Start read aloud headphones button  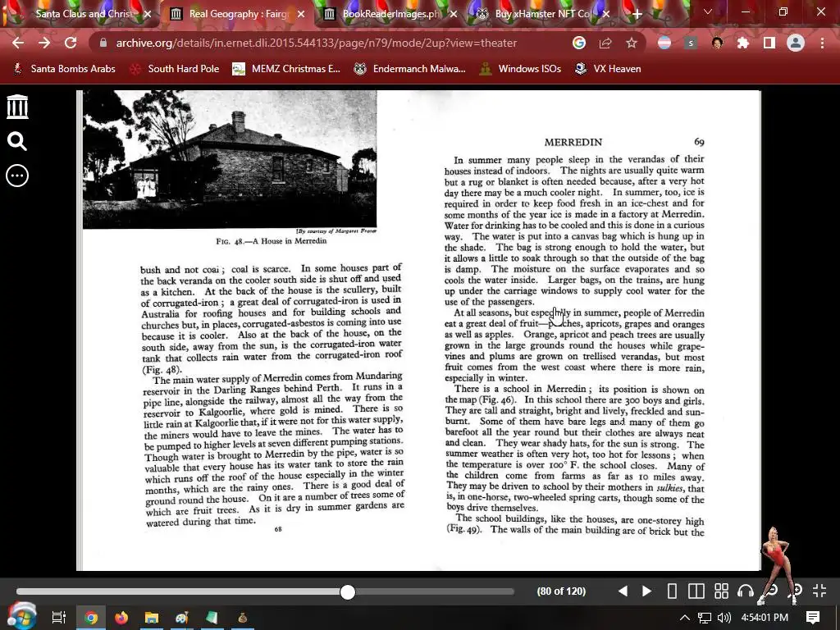pos(746,591)
